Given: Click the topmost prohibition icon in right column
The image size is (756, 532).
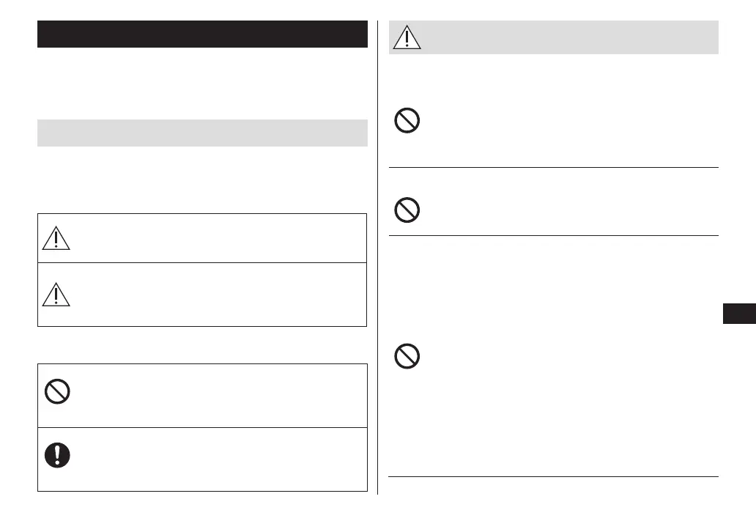Looking at the screenshot, I should pos(407,121).
